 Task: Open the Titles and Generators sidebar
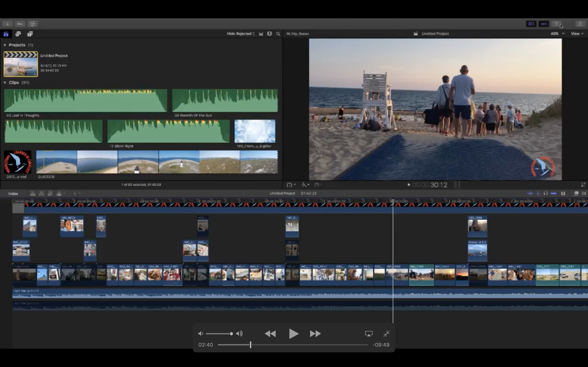(30, 34)
